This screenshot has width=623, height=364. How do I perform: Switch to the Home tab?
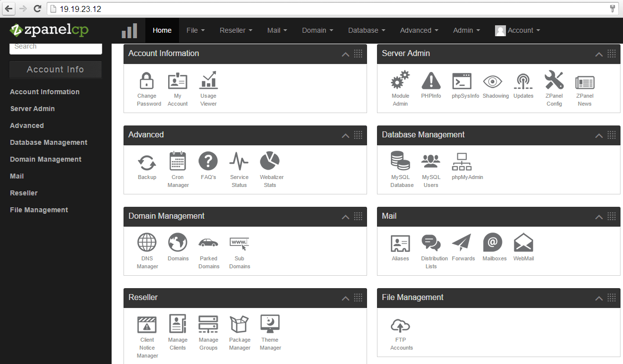pos(162,30)
